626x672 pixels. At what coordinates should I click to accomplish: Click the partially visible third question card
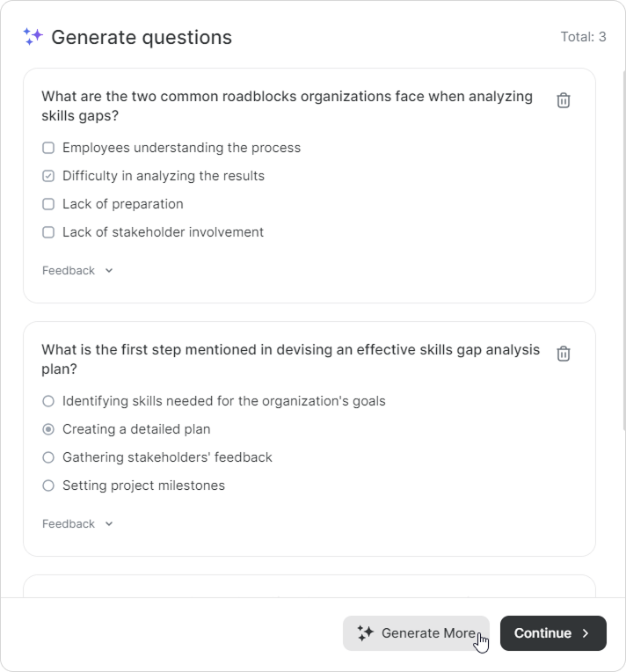point(309,586)
